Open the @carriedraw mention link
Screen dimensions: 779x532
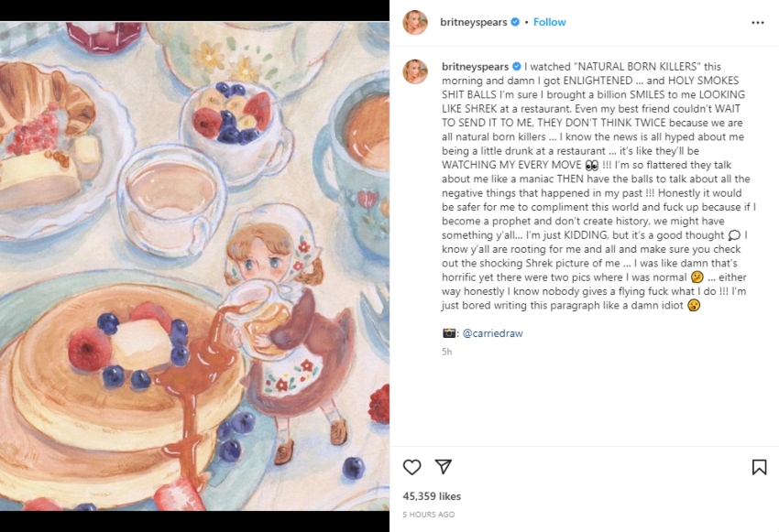pyautogui.click(x=492, y=333)
